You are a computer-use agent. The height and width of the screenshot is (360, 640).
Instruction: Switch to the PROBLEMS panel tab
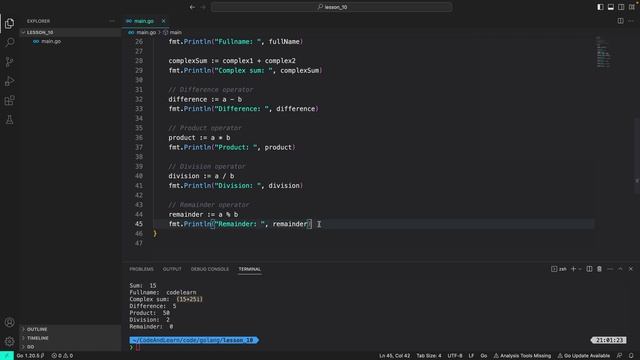(x=141, y=269)
